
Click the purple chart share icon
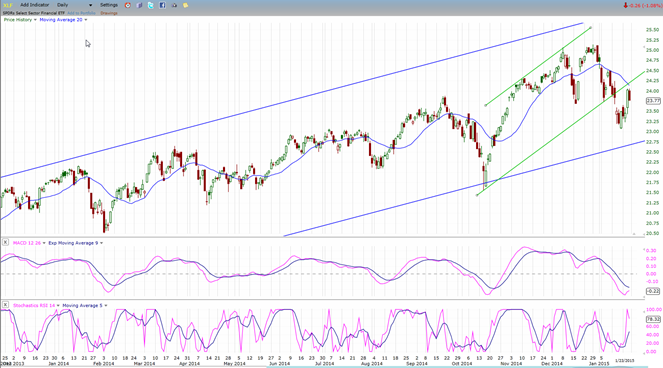(x=139, y=5)
